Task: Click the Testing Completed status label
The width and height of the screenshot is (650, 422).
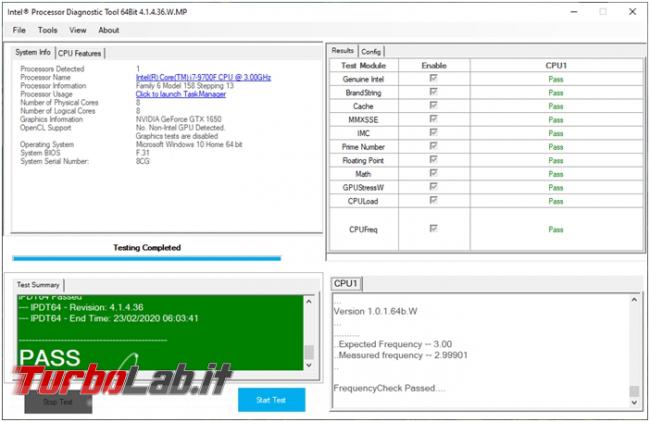Action: click(147, 247)
